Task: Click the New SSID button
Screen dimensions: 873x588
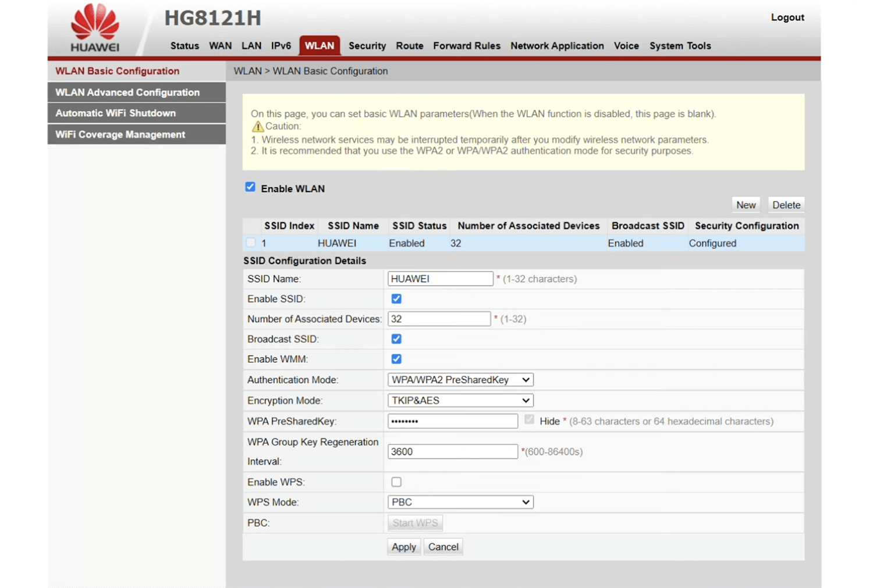Action: click(x=746, y=205)
